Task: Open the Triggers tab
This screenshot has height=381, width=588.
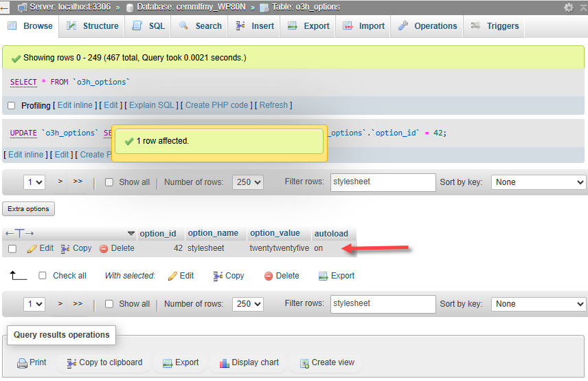Action: (x=495, y=26)
